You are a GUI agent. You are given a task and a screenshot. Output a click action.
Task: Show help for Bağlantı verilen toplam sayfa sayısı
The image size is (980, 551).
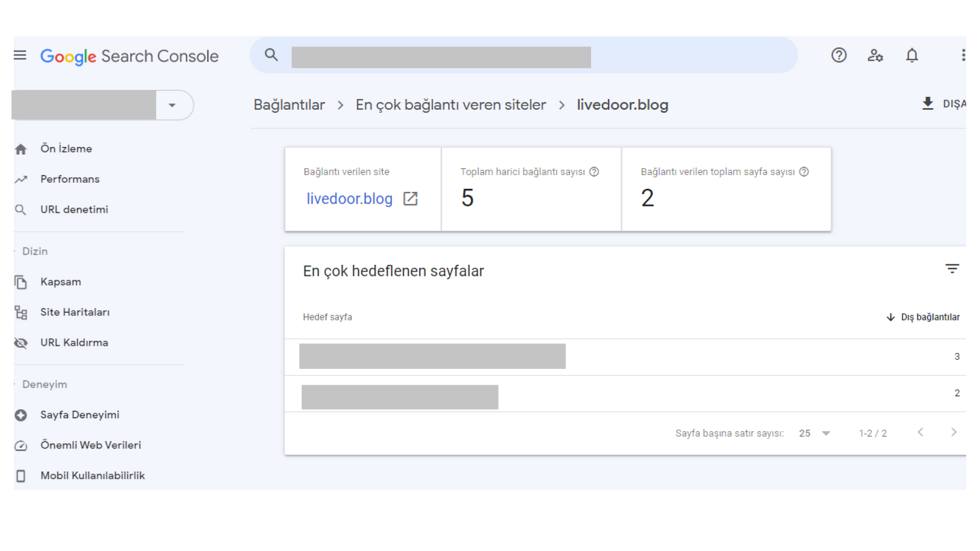804,172
